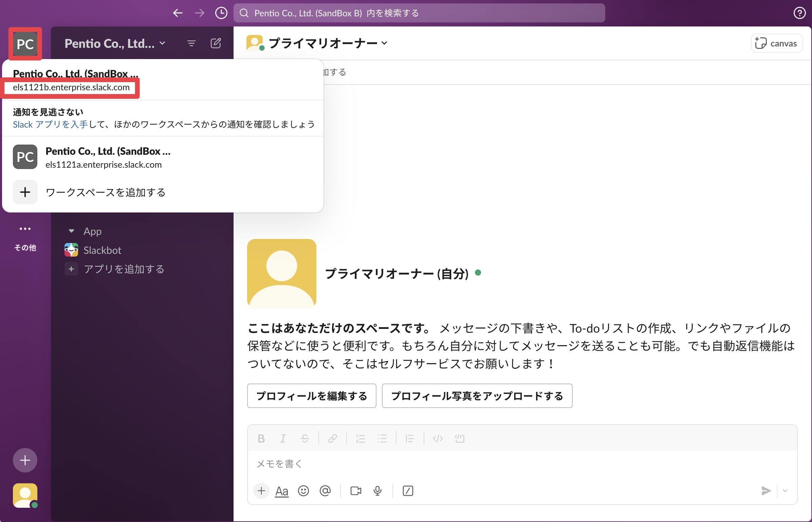The image size is (812, 522).
Task: Click プロフィールを編集する
Action: [312, 396]
